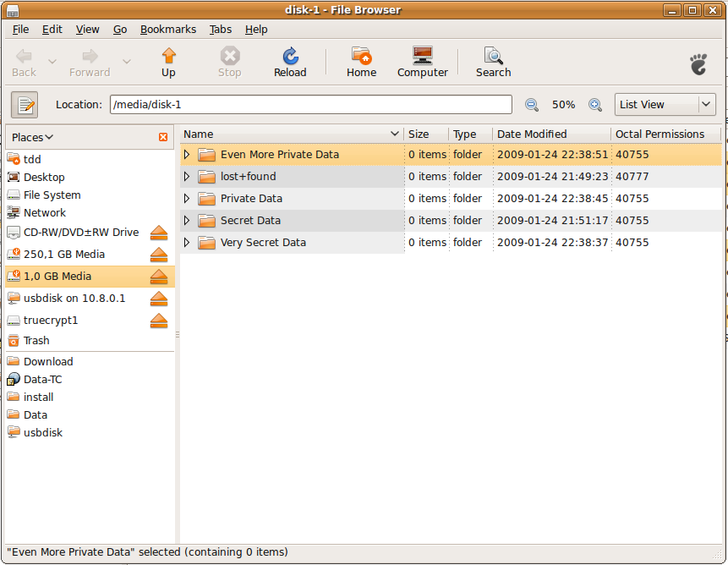
Task: Open Home folder from toolbar
Action: coord(361,63)
